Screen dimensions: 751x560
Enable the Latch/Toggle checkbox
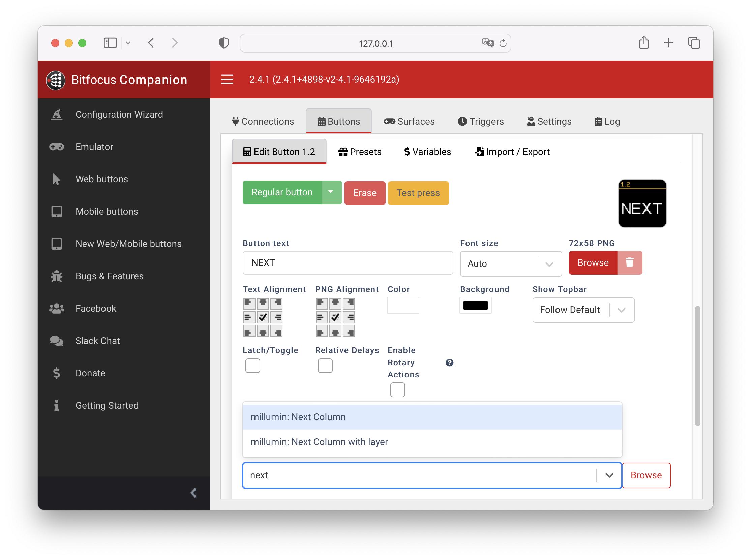pos(252,366)
